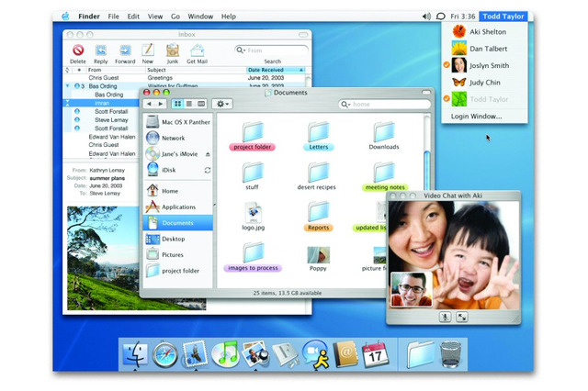Screen dimensions: 588x391
Task: Open Safari from the Dock
Action: tap(164, 352)
